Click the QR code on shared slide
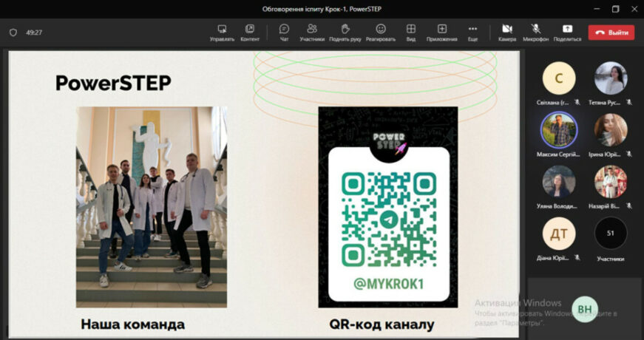644x340 pixels. tap(388, 221)
